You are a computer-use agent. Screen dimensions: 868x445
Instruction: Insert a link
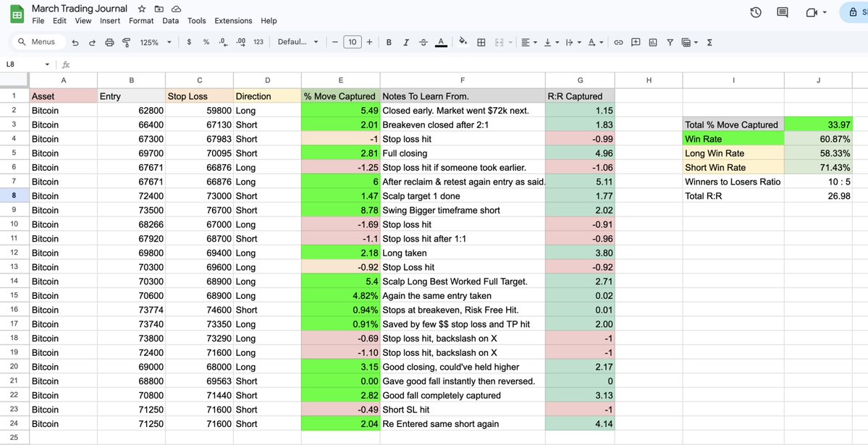[618, 42]
